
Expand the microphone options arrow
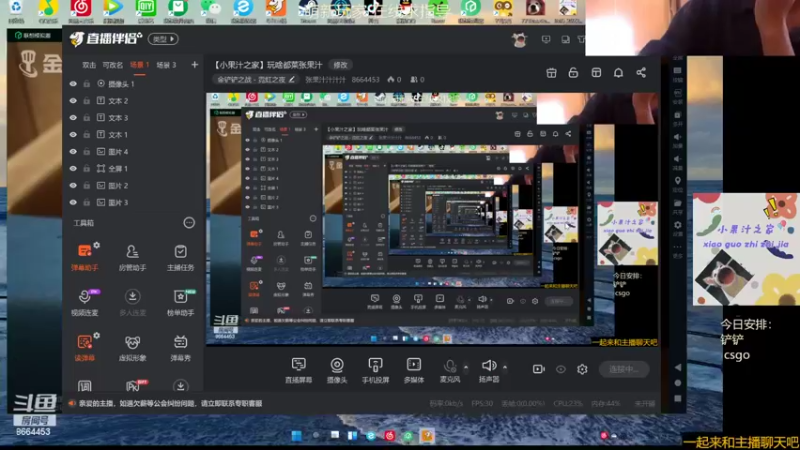[x=466, y=366]
